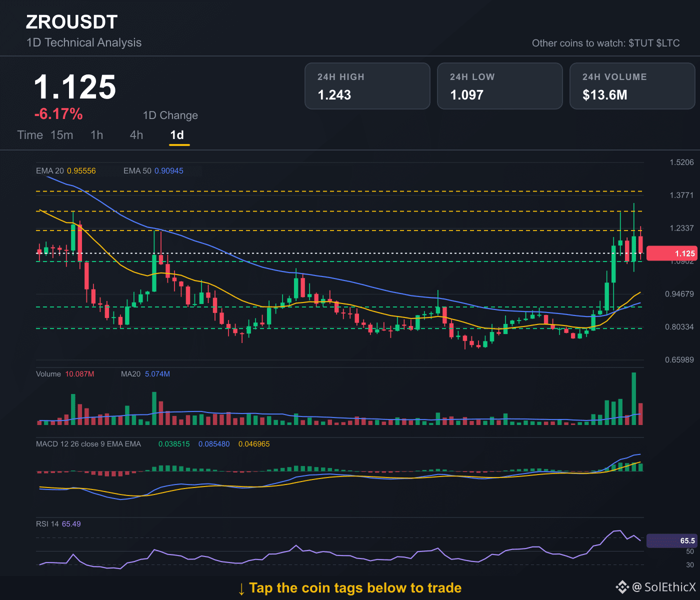Select the 15m timeframe tab
This screenshot has height=600, width=700.
pos(62,135)
